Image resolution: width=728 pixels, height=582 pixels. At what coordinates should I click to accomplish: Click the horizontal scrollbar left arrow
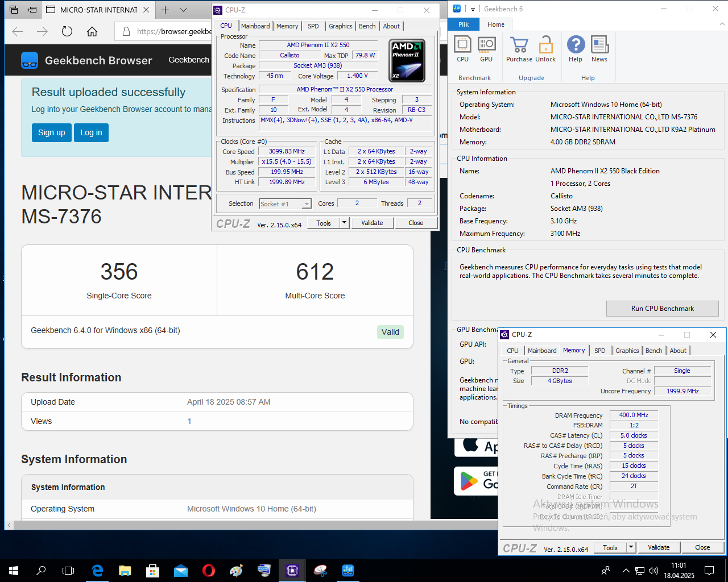coord(9,525)
